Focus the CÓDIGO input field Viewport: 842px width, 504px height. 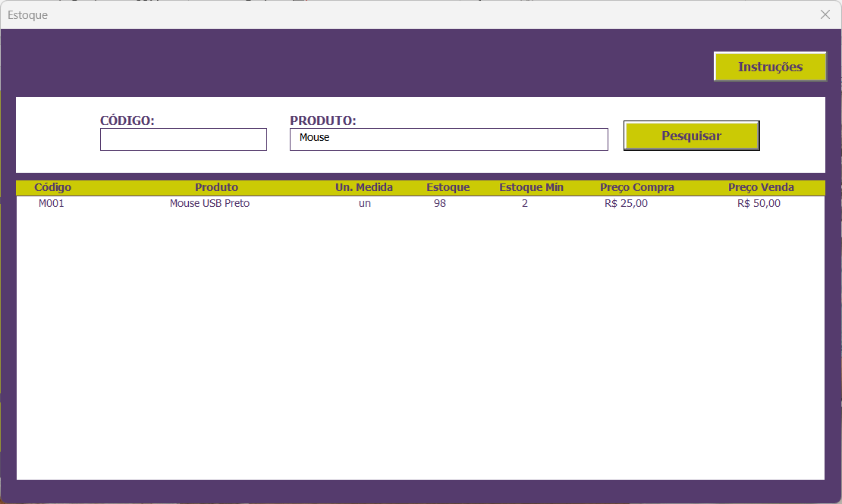[x=183, y=139]
